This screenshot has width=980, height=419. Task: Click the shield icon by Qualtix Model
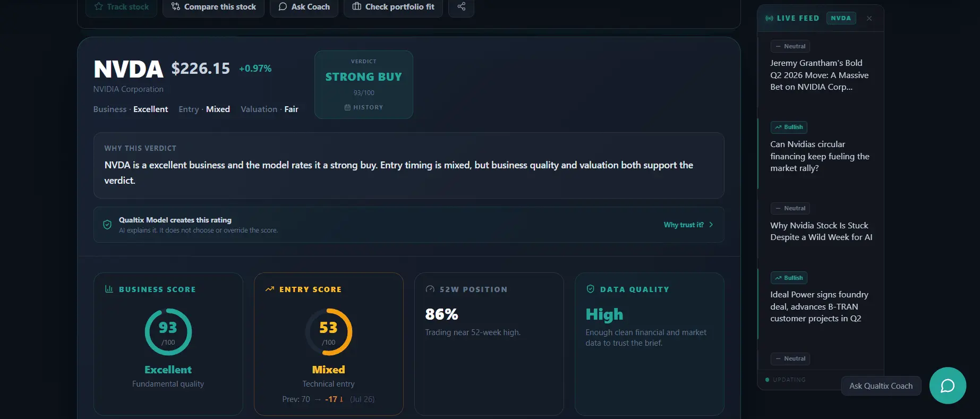107,225
